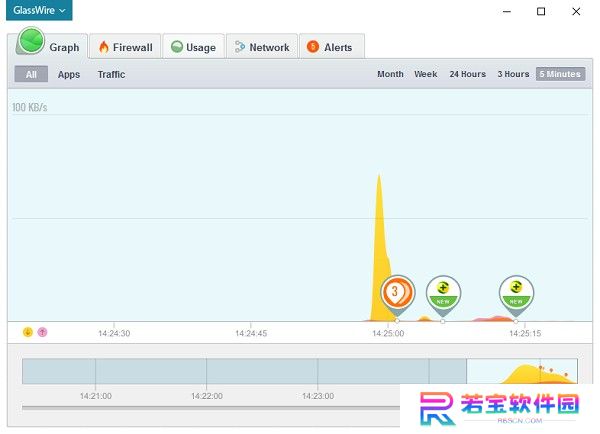Image resolution: width=600 pixels, height=434 pixels.
Task: Set time range to Month
Action: click(390, 74)
